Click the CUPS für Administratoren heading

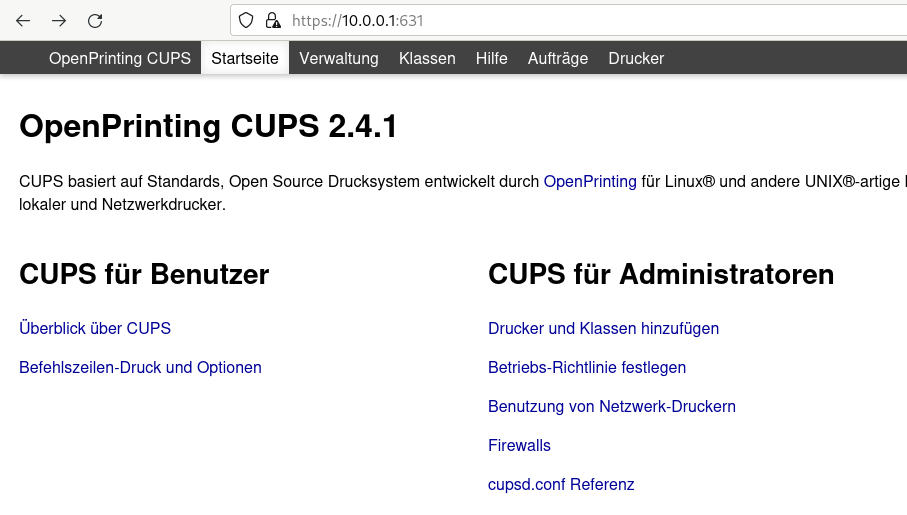point(661,274)
